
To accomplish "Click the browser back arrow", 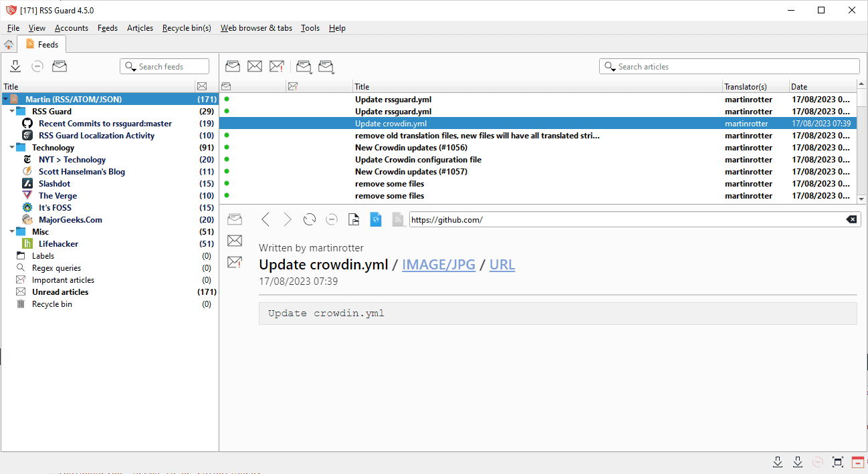I will point(265,219).
